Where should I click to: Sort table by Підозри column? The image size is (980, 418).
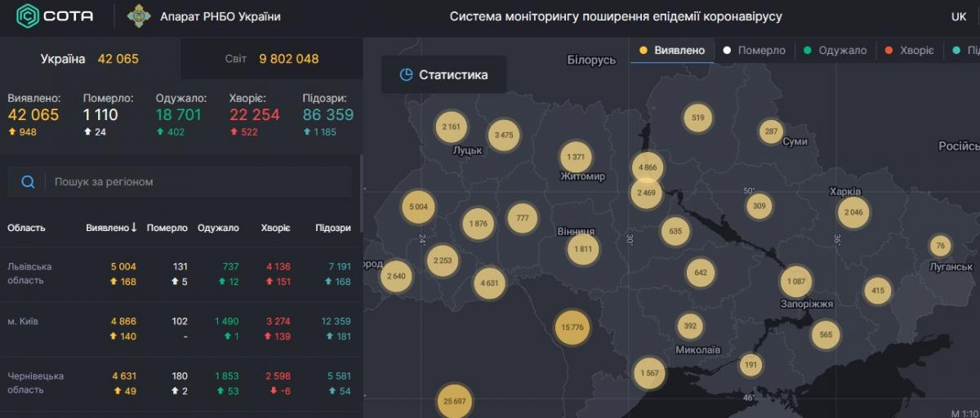(332, 228)
